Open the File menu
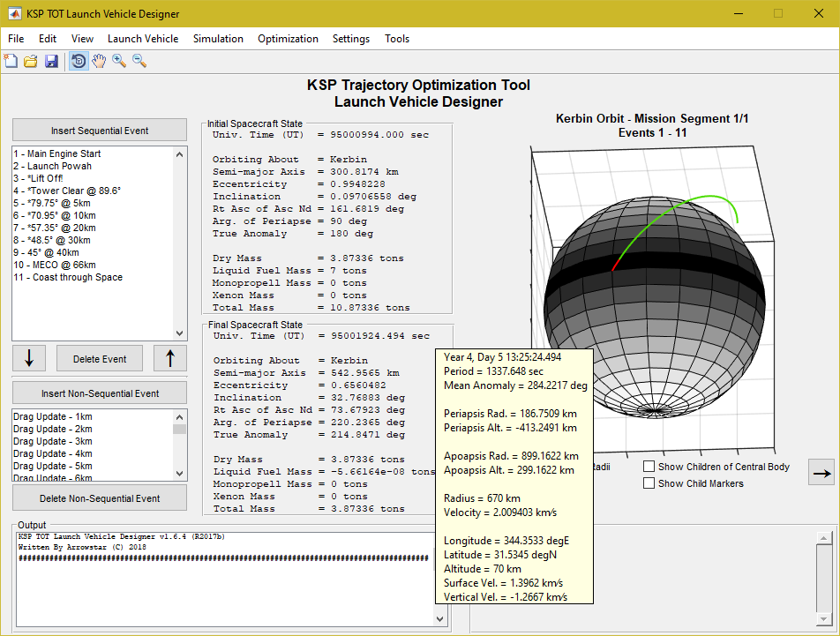The height and width of the screenshot is (636, 840). point(16,39)
